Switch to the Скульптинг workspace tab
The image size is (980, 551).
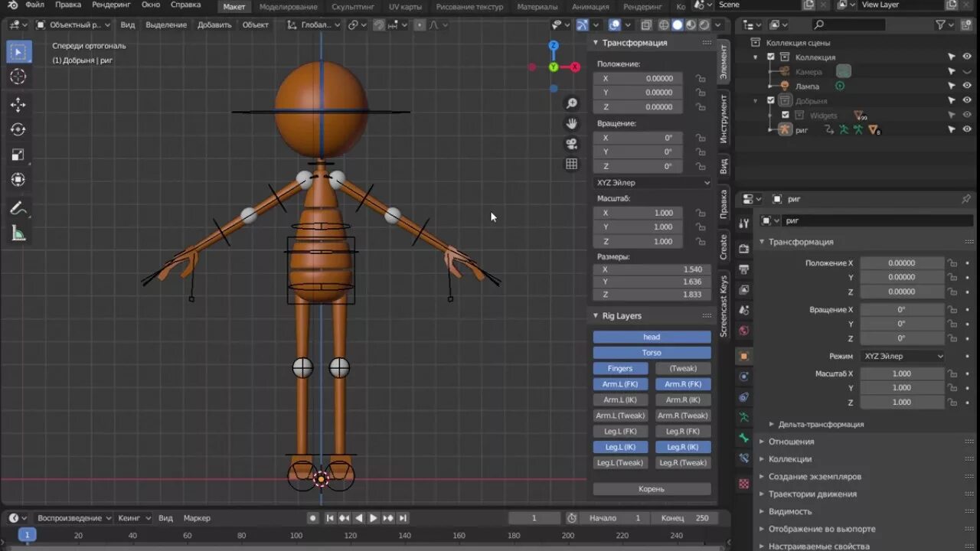pos(353,6)
